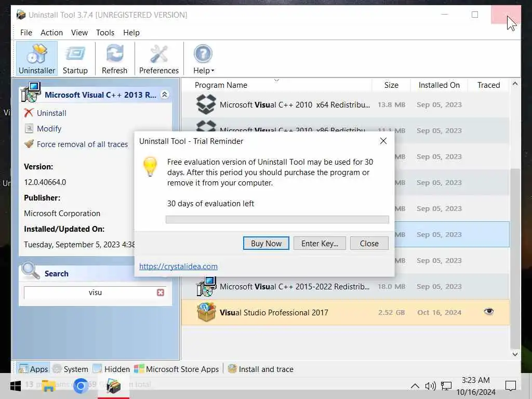Screen dimensions: 532x399
Task: Open the notification center icon
Action: pos(510,386)
